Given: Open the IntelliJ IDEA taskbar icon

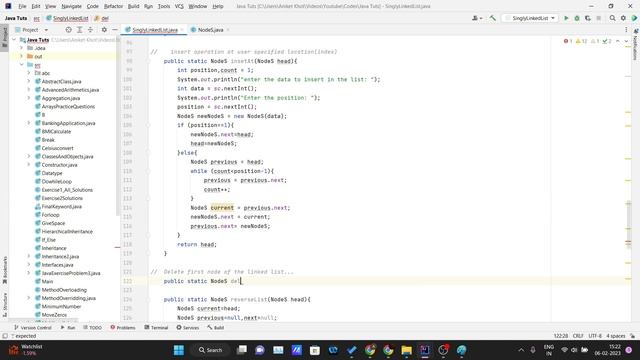Looking at the screenshot, I should coord(425,350).
